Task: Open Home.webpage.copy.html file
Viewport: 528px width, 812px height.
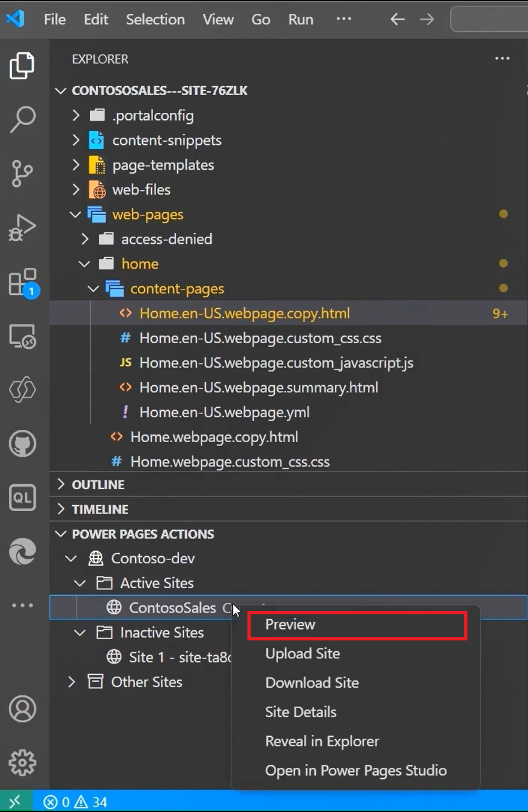Action: point(288,438)
